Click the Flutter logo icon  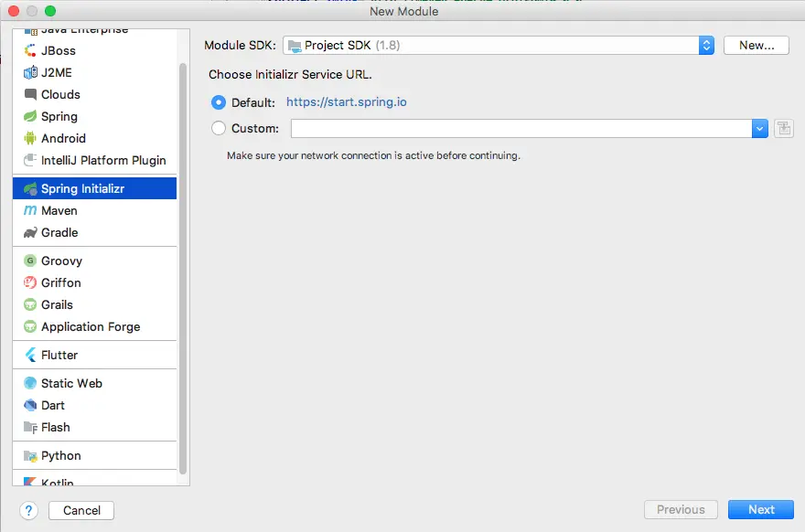click(30, 355)
